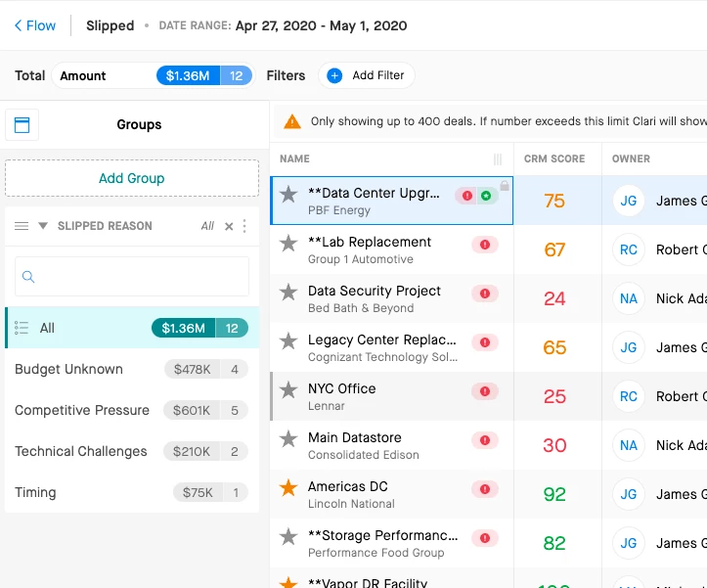Image resolution: width=707 pixels, height=588 pixels.
Task: Click green indicator icon on Data Center Upgrade
Action: coord(486,196)
